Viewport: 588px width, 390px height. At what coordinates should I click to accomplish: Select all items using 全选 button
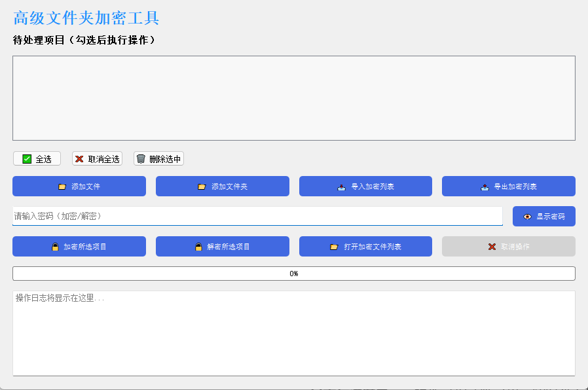coord(37,158)
